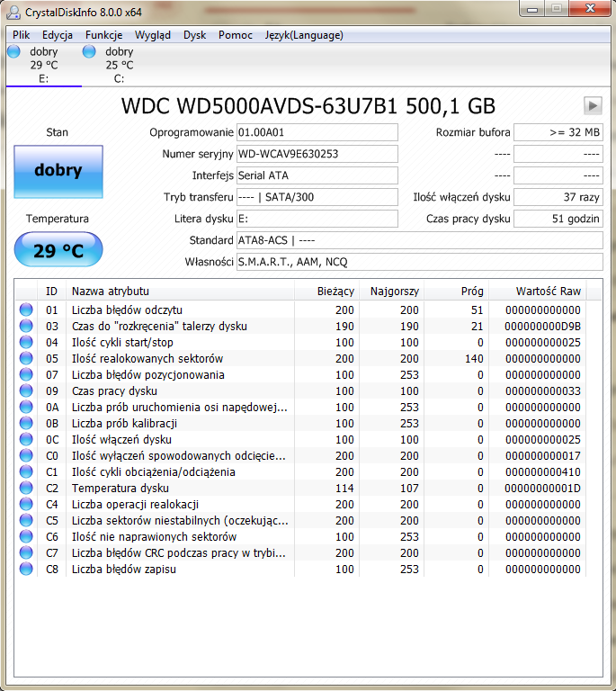The image size is (616, 691).
Task: Select 'Liczba błędów pozycjonowania' attribute row
Action: 300,374
